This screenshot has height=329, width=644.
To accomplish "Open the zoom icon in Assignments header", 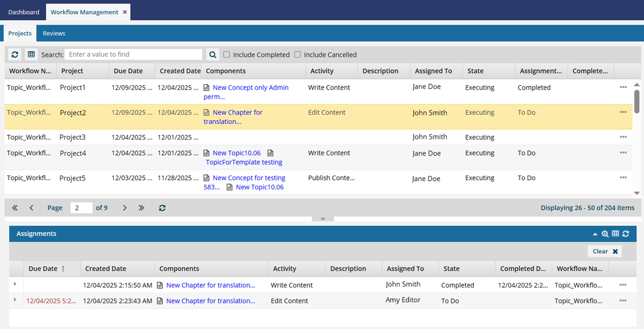I will tap(605, 234).
